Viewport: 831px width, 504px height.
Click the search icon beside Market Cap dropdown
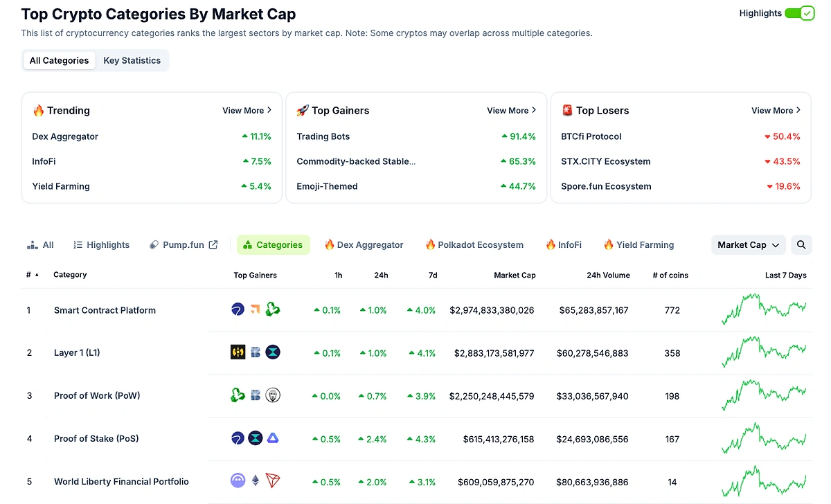(x=801, y=244)
